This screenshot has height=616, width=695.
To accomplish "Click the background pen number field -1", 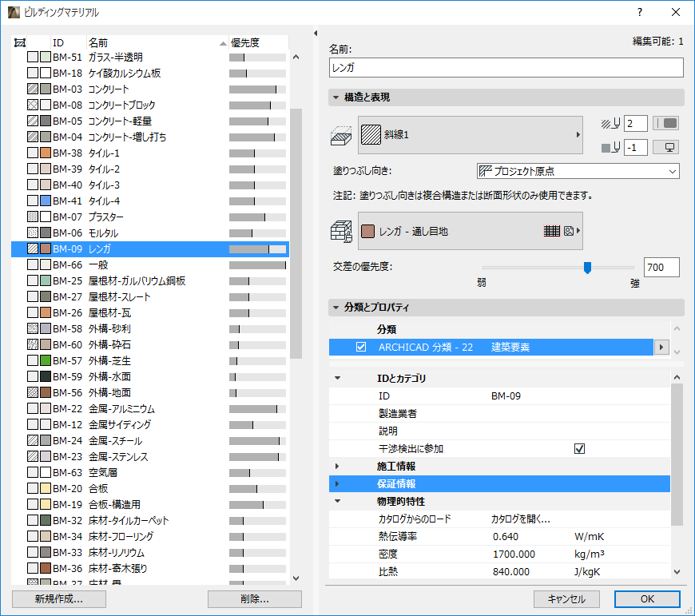I will click(635, 148).
